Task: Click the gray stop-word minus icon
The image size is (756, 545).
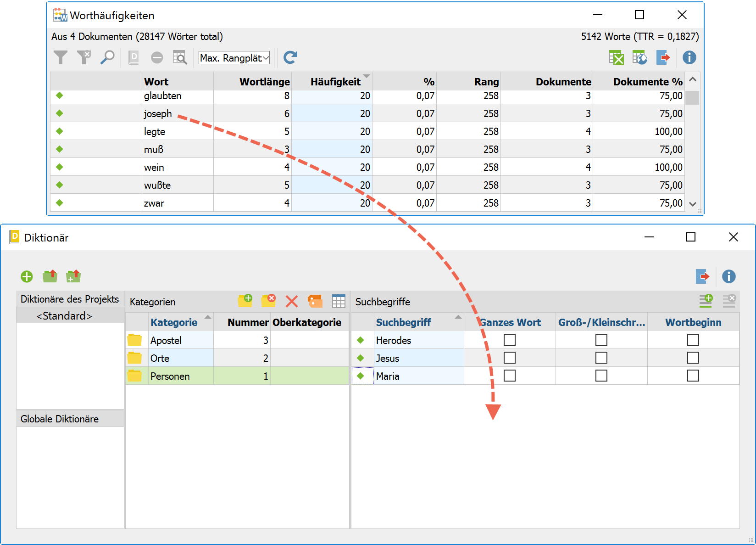Action: click(x=157, y=57)
